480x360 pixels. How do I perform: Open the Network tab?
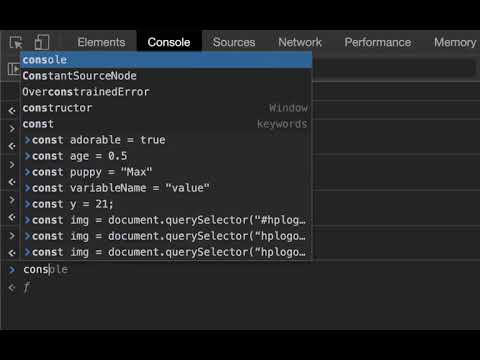tap(300, 42)
